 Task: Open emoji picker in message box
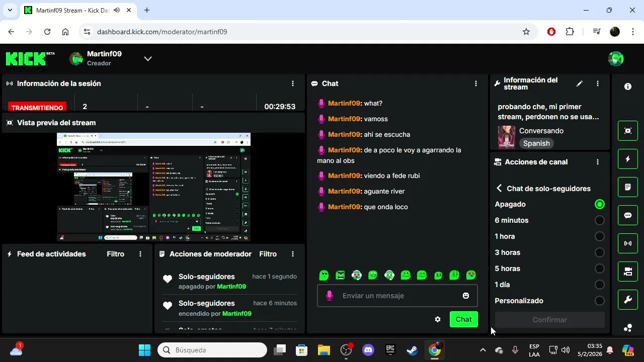pyautogui.click(x=466, y=296)
